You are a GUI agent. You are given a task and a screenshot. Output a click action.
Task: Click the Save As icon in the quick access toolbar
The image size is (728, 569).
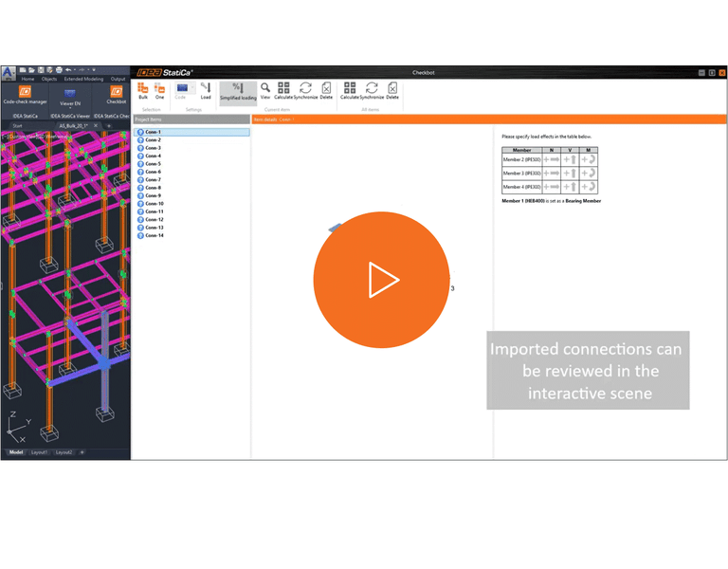pos(49,70)
